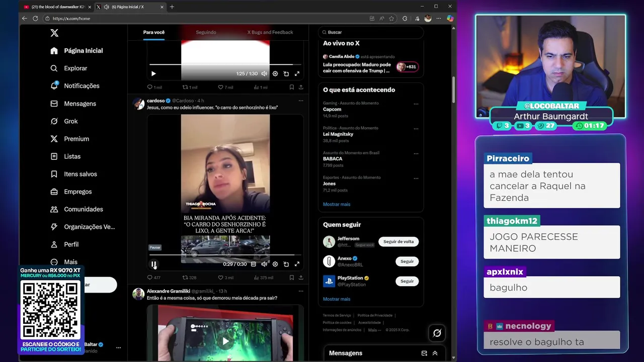The height and width of the screenshot is (362, 644).
Task: Open Página Inicial in the sidebar
Action: tap(77, 51)
